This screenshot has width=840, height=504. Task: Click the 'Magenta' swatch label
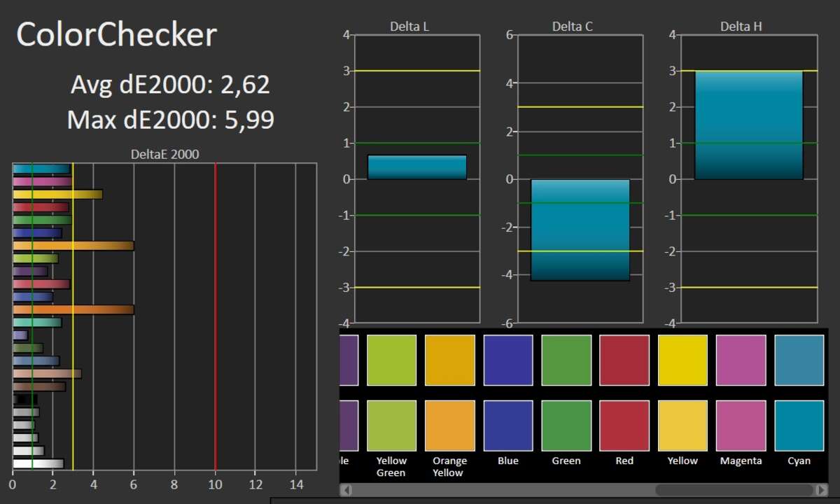[741, 461]
